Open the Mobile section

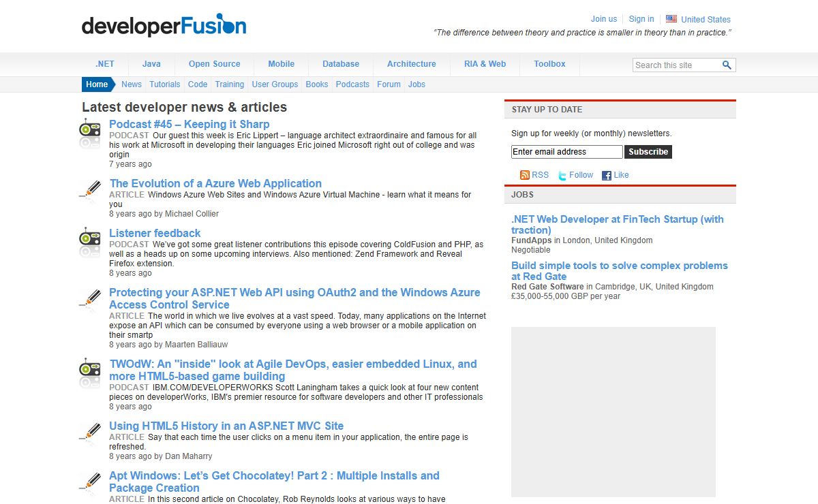pos(281,64)
